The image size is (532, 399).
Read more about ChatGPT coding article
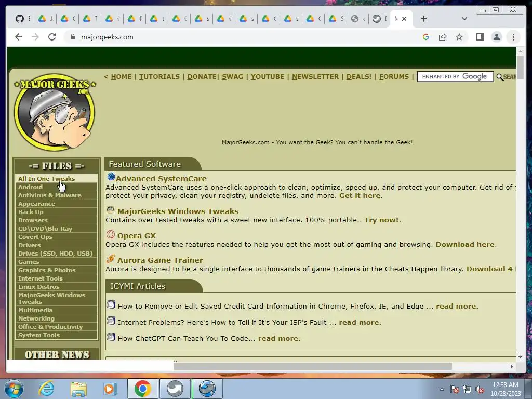point(279,339)
